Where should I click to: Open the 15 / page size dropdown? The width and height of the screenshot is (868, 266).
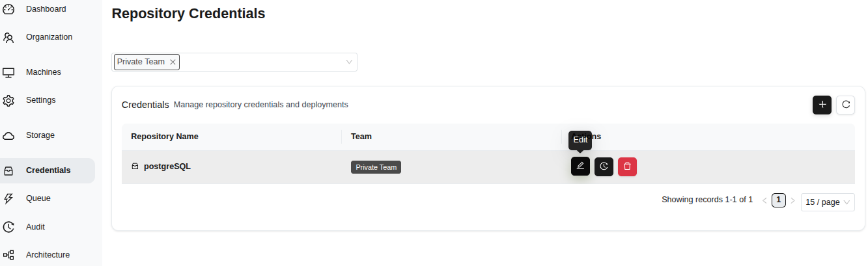pos(827,202)
